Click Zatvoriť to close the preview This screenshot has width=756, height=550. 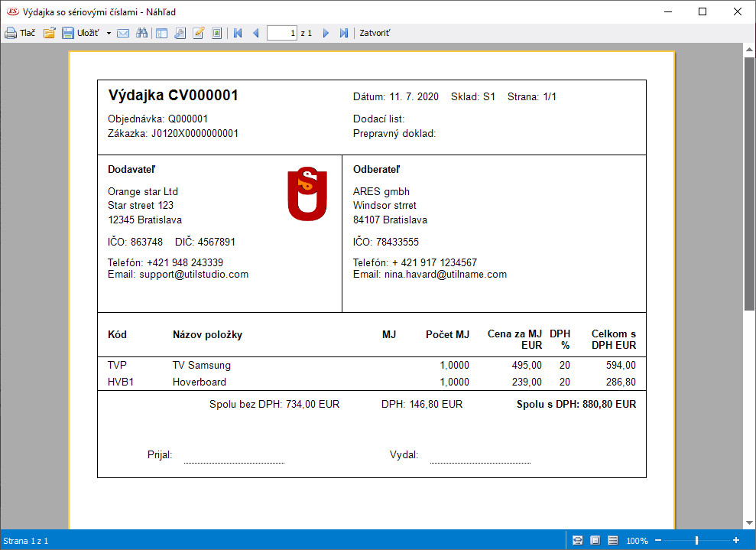click(375, 33)
